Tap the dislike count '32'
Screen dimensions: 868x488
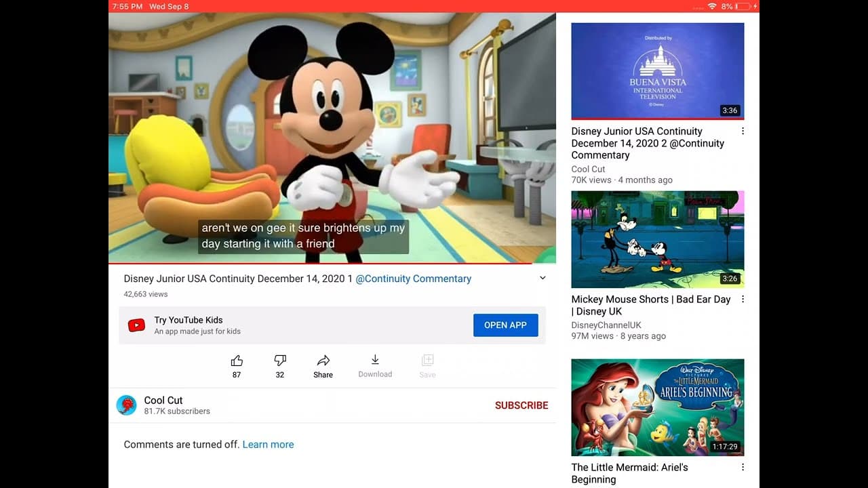point(280,375)
